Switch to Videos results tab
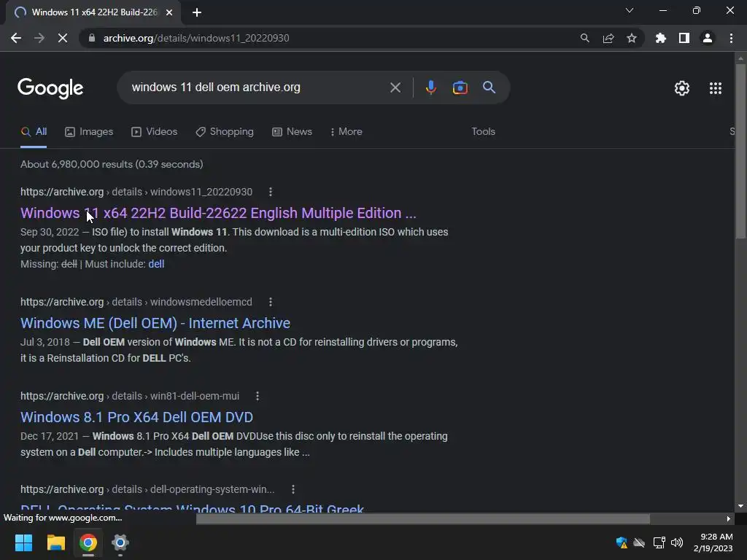 click(x=155, y=132)
